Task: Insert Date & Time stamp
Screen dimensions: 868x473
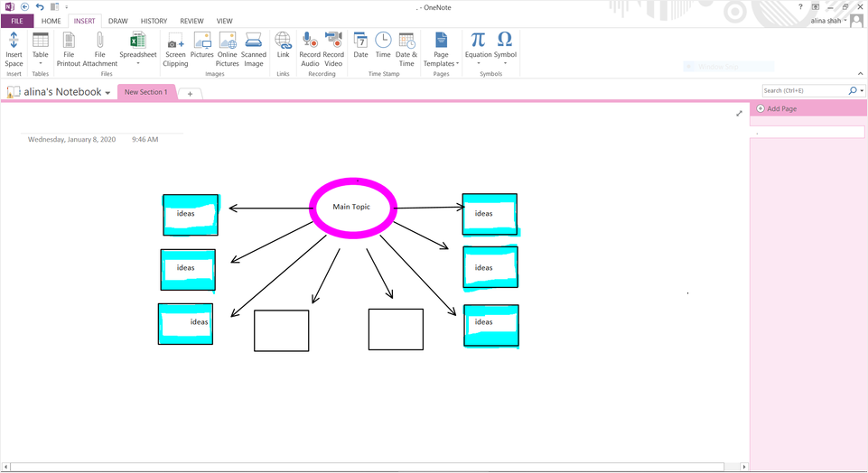Action: (x=406, y=42)
